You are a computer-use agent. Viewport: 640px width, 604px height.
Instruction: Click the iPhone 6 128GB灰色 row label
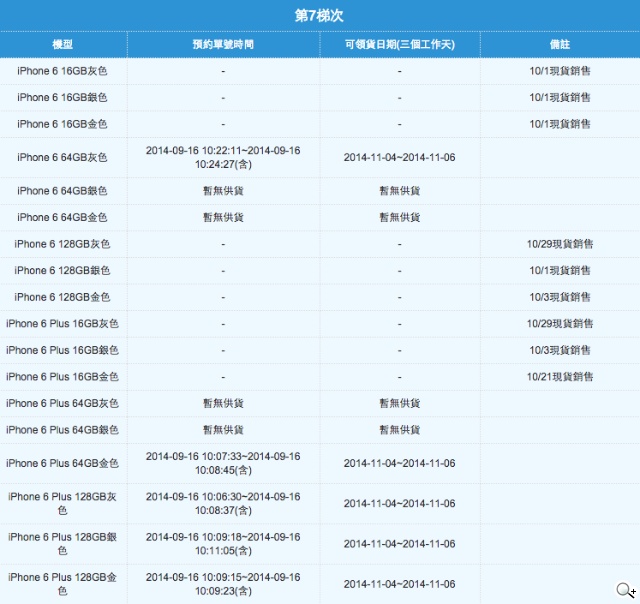coord(62,244)
